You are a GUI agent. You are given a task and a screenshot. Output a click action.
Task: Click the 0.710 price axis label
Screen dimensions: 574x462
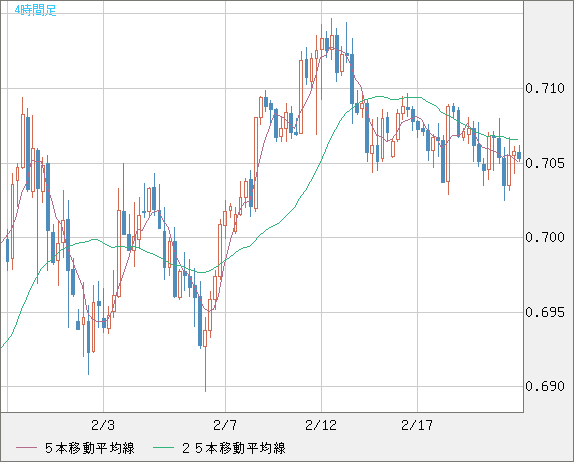tap(545, 88)
